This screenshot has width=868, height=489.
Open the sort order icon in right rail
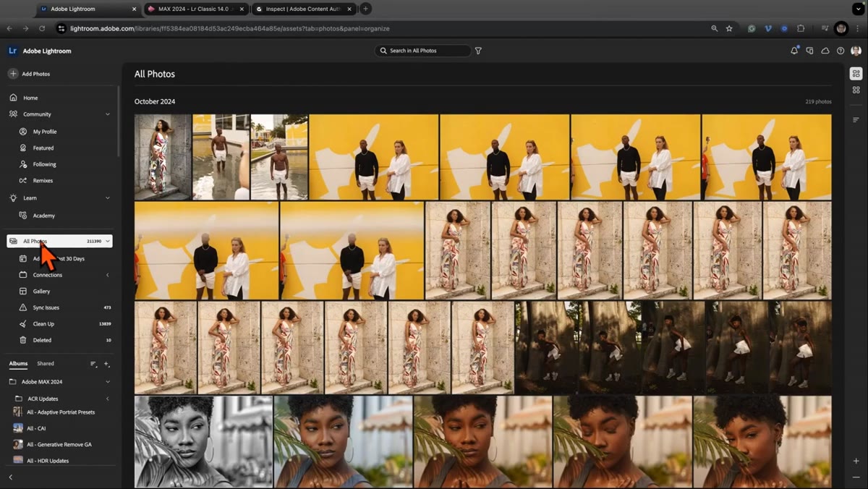(856, 119)
